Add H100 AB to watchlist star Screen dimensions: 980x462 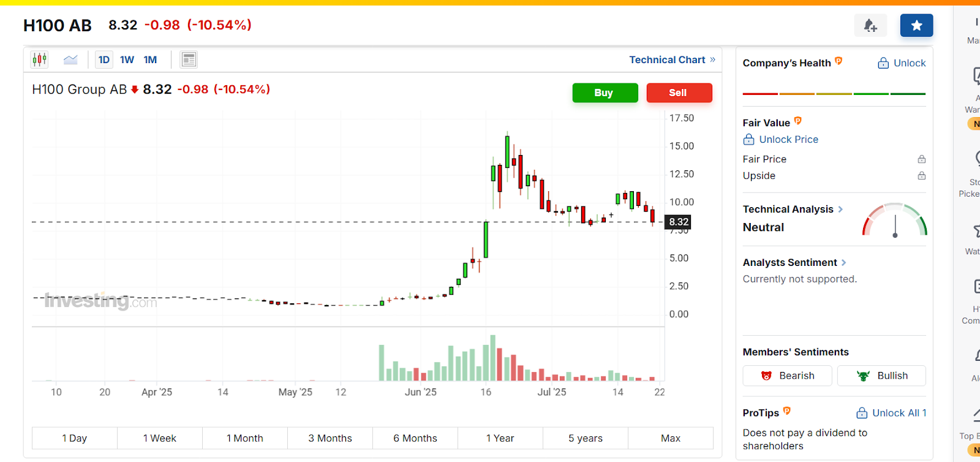coord(916,25)
